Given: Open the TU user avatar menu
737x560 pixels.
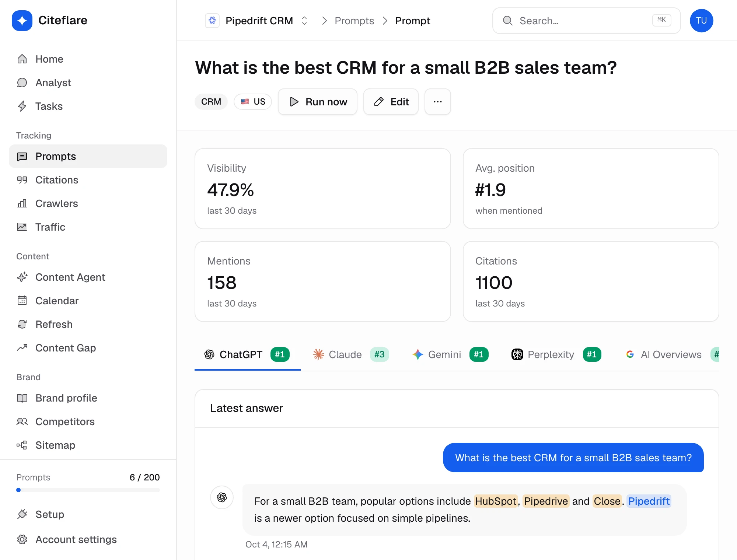Looking at the screenshot, I should click(702, 21).
